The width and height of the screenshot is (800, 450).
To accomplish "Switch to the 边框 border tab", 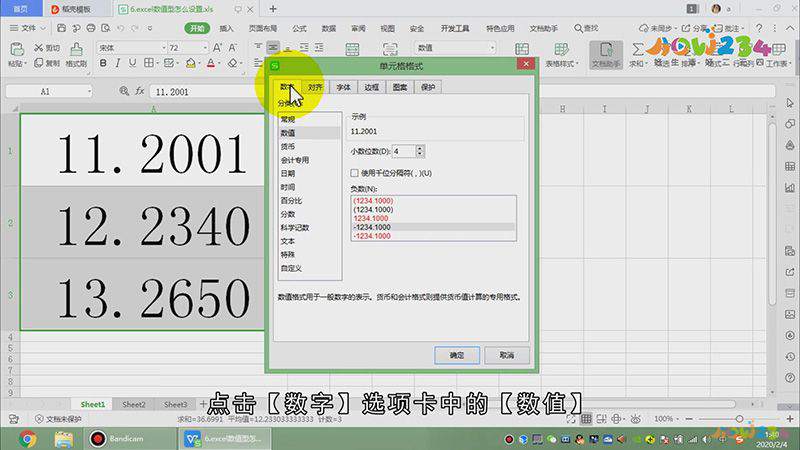I will 371,87.
